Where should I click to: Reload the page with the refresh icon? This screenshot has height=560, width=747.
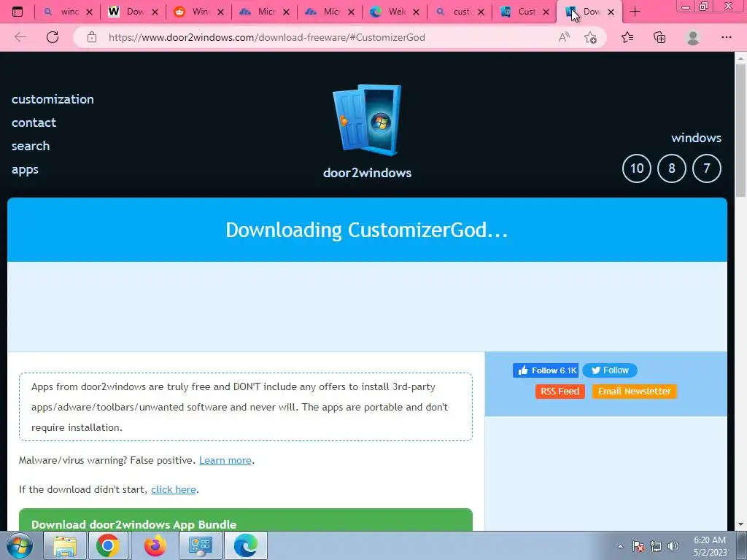(53, 37)
